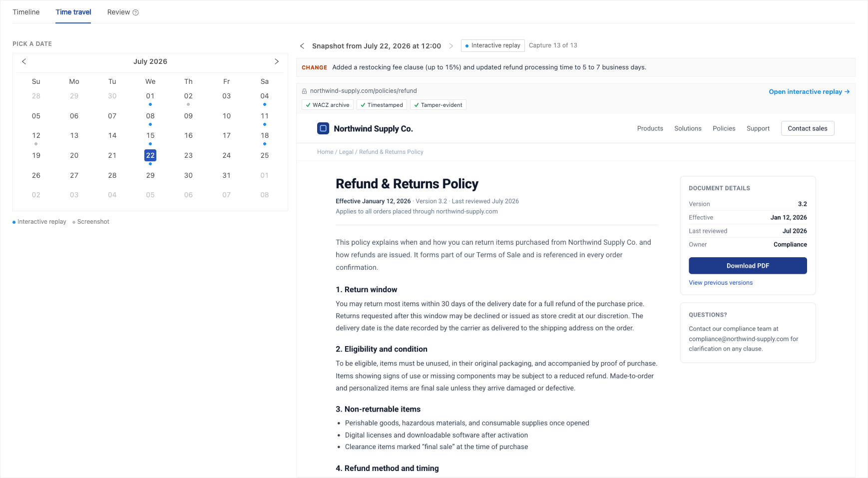Click the '3. Non-returnable items' heading
Image resolution: width=868 pixels, height=478 pixels.
[x=378, y=409]
